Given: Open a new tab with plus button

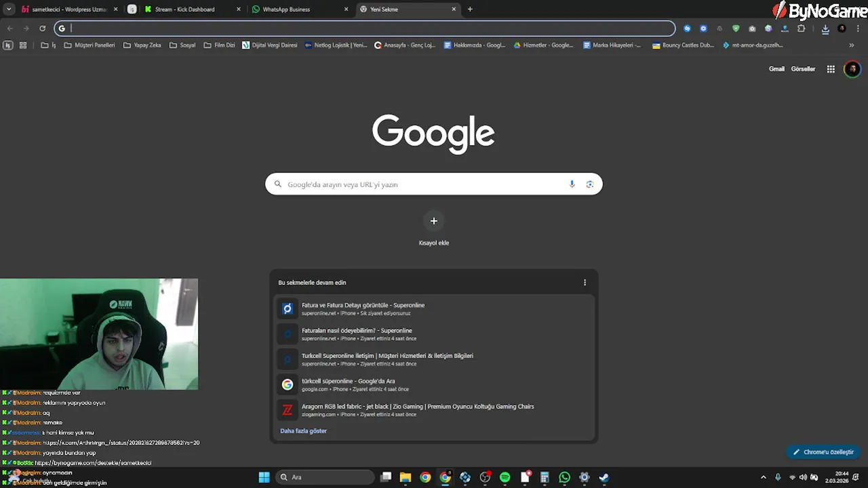Looking at the screenshot, I should (470, 9).
